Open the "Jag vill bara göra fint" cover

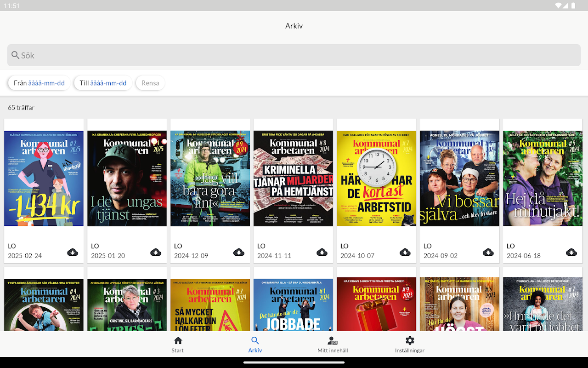click(210, 178)
